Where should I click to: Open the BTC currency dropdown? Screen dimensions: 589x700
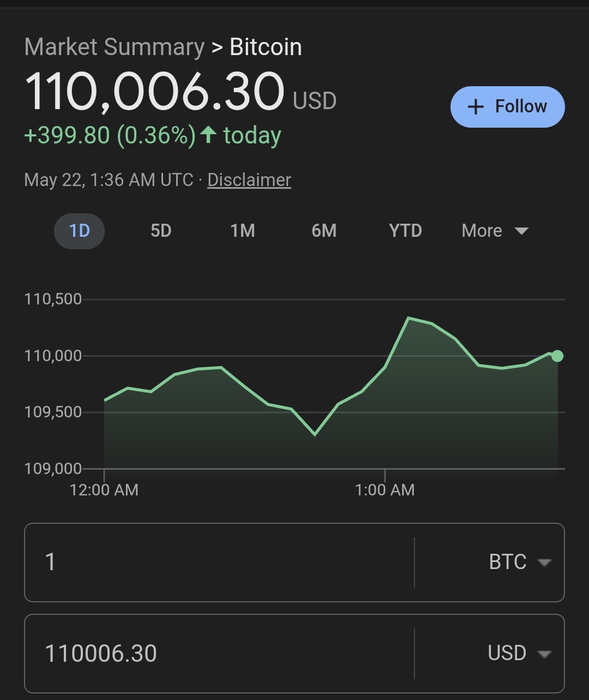(520, 562)
